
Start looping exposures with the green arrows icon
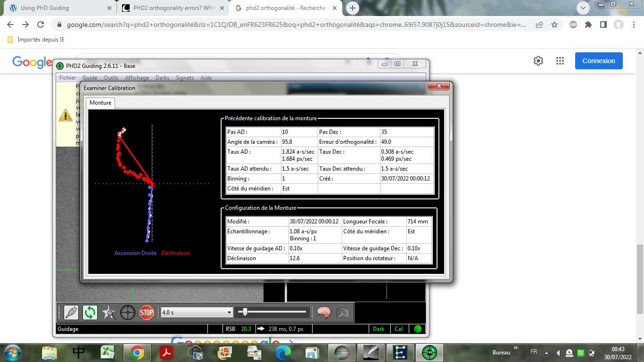pyautogui.click(x=90, y=312)
